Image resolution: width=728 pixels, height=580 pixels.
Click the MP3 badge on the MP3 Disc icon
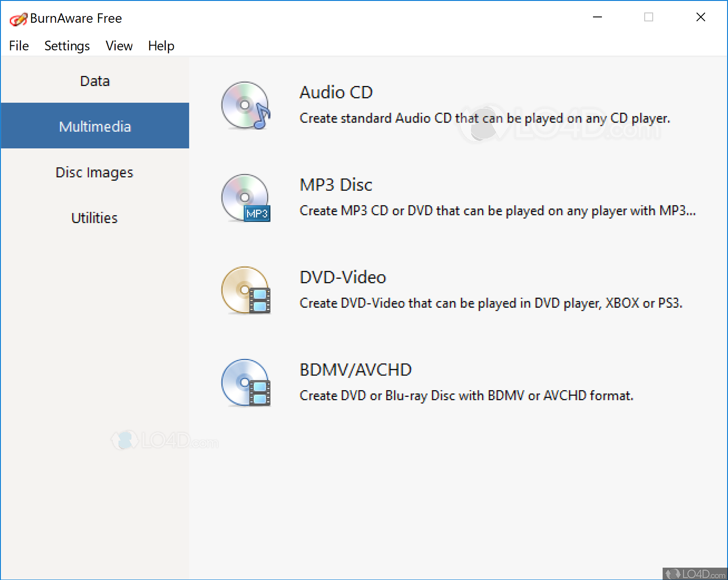[x=257, y=214]
